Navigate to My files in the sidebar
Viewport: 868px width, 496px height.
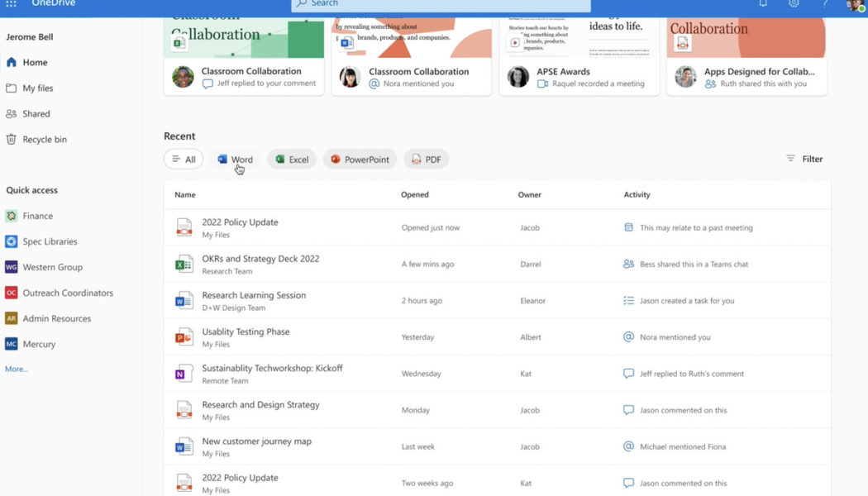click(39, 88)
